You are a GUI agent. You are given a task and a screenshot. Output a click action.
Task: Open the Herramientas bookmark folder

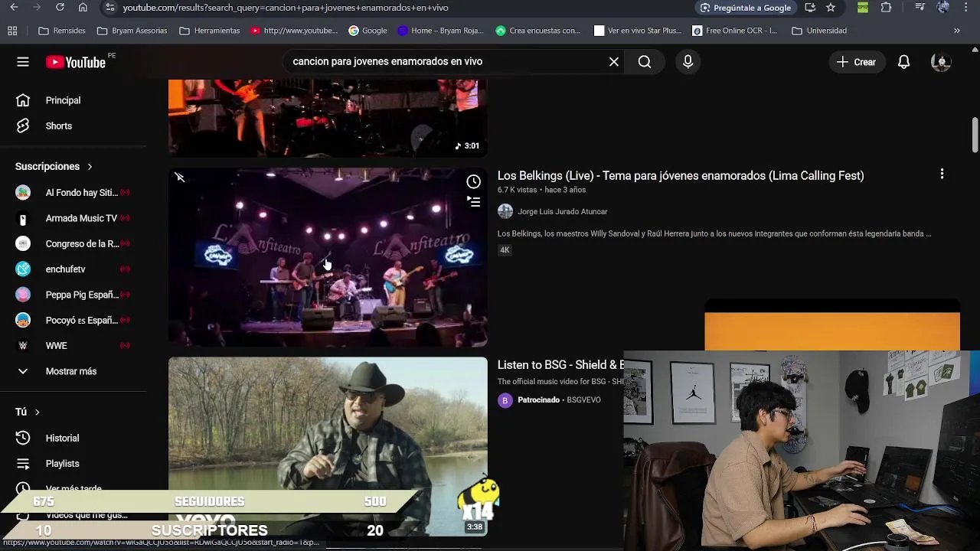(x=209, y=31)
